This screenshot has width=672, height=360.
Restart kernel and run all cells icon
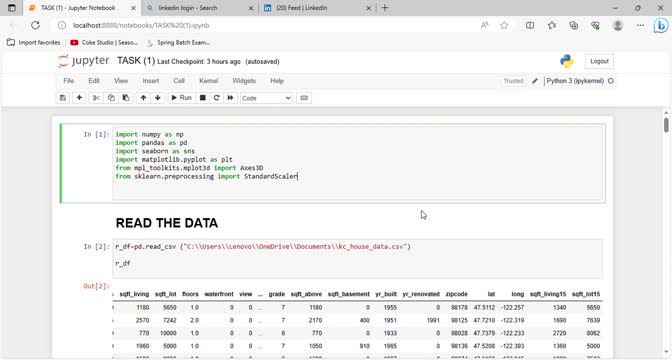point(230,98)
